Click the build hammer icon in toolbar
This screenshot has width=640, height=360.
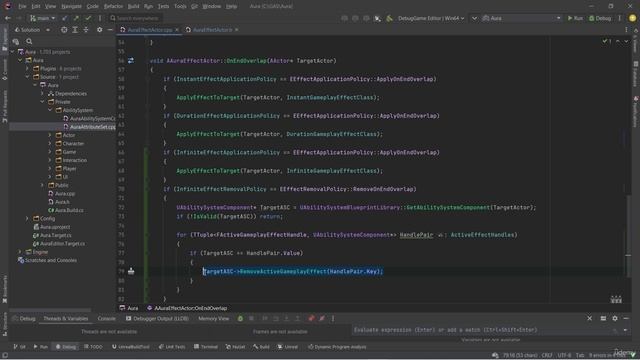(389, 18)
